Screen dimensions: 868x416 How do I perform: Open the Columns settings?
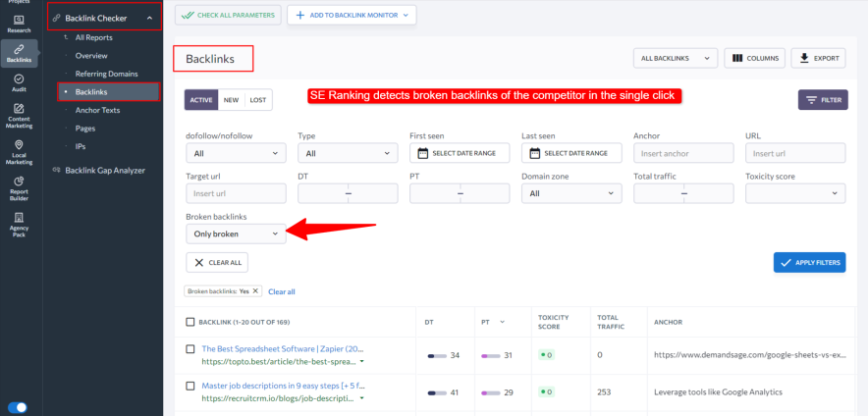coord(754,58)
